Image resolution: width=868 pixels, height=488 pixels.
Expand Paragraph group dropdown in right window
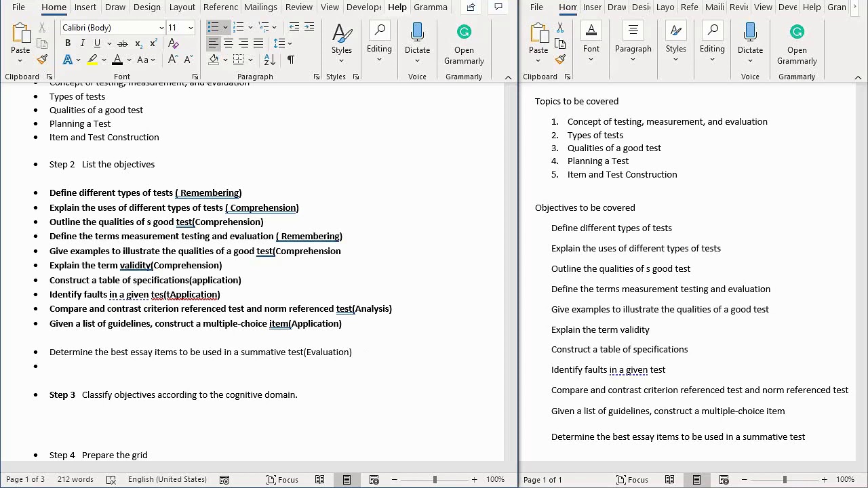[x=633, y=42]
